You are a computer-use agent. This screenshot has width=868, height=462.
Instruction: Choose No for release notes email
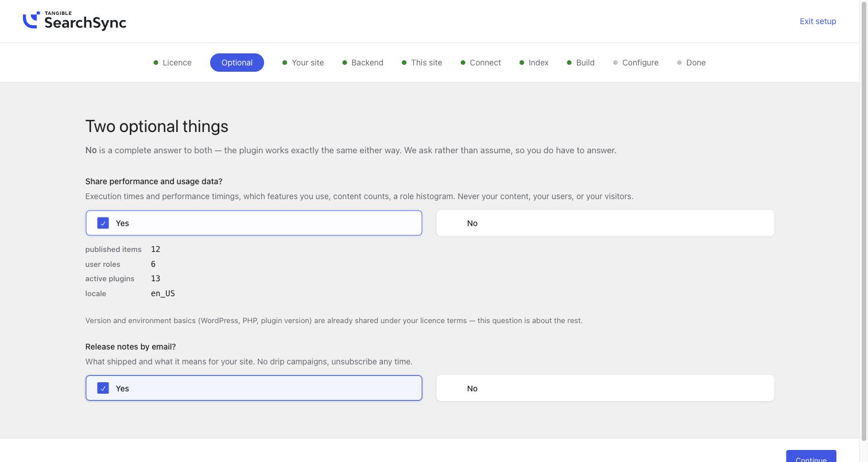[605, 389]
